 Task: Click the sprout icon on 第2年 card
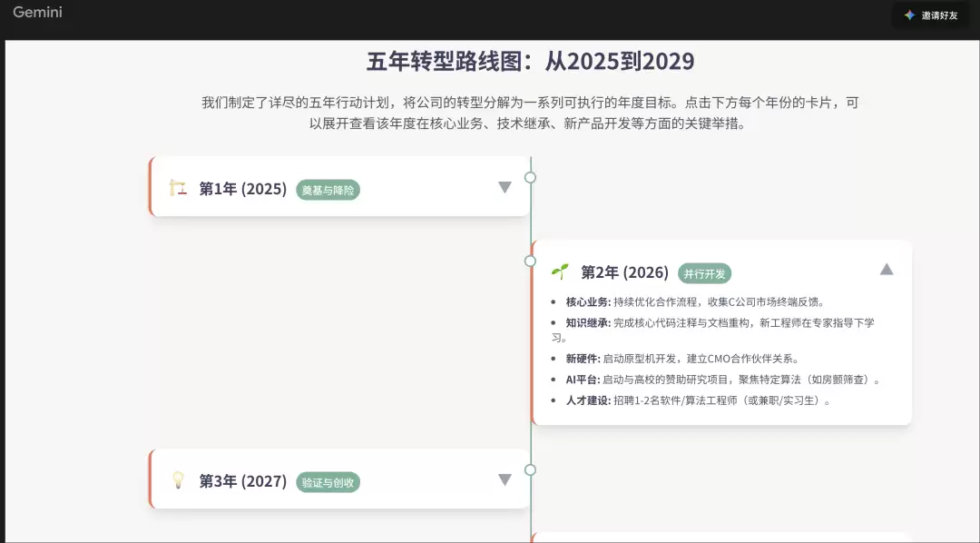[x=560, y=271]
